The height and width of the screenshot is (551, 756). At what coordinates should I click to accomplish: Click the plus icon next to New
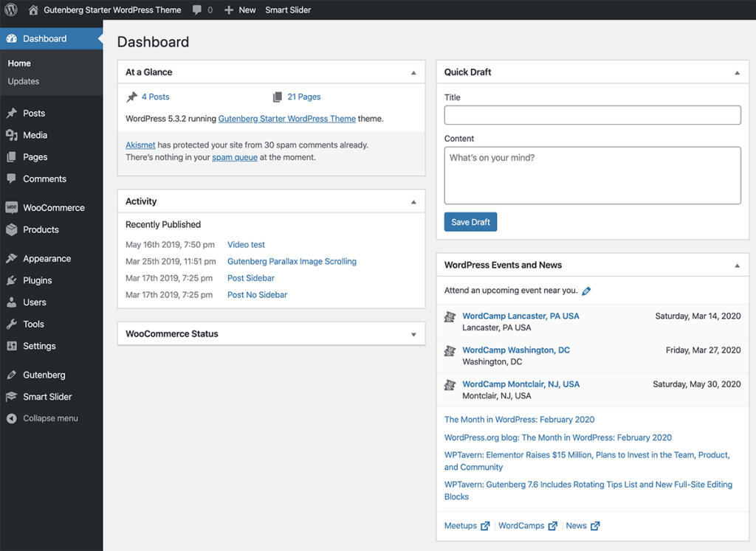229,10
